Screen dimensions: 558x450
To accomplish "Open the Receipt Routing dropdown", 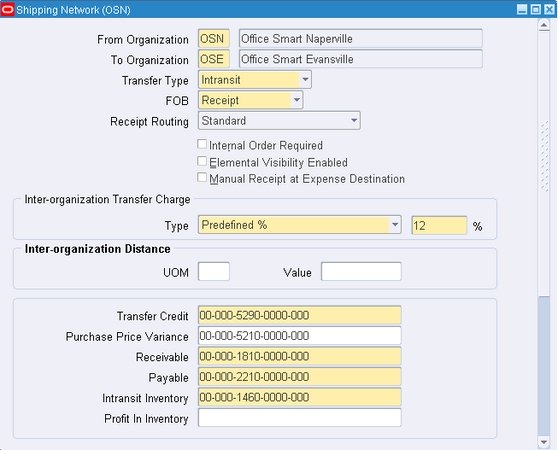I will (x=354, y=121).
